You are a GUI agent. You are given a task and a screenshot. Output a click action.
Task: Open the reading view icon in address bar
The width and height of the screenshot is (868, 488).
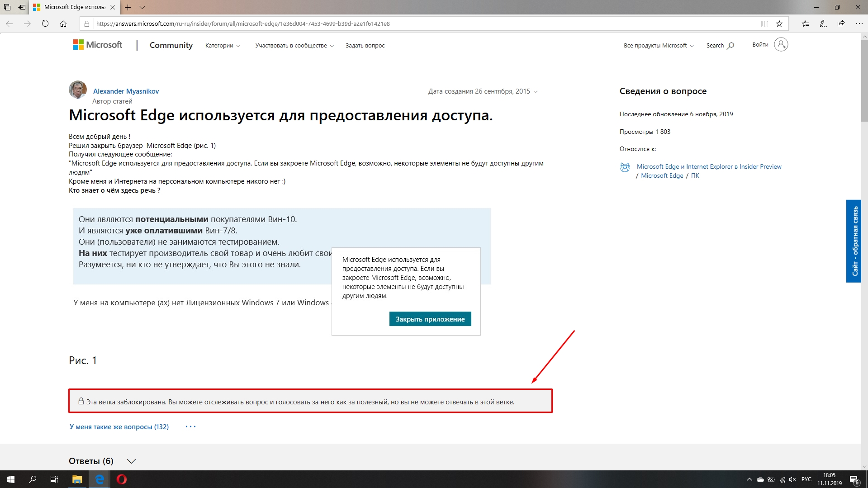pos(764,24)
